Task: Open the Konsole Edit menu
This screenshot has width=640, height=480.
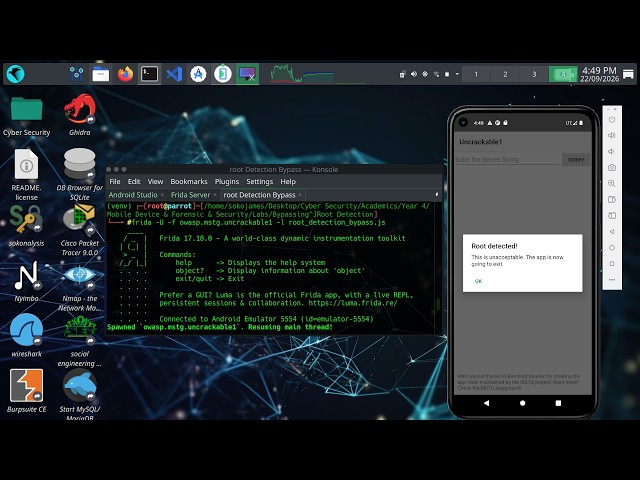Action: pyautogui.click(x=134, y=182)
